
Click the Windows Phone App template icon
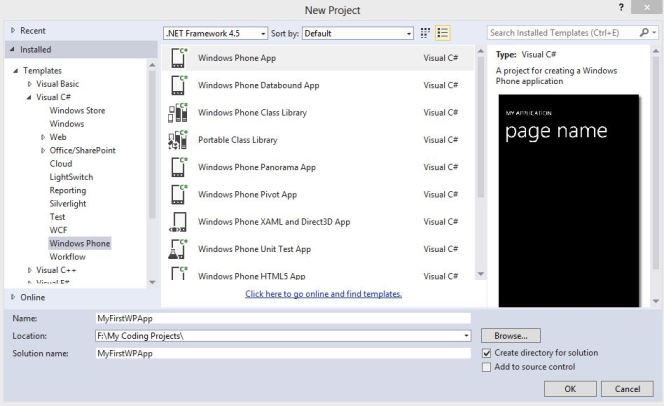[179, 58]
